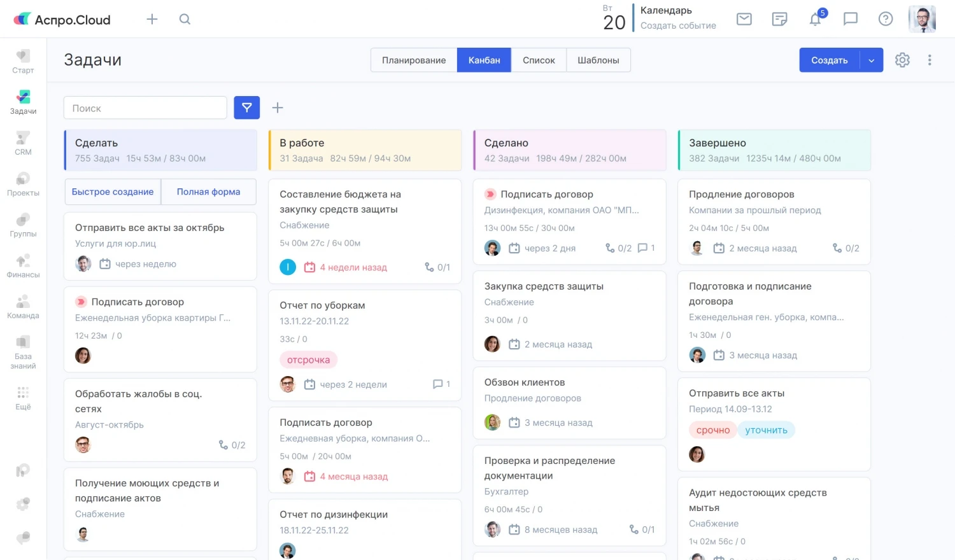Switch to Быстрое создание mode
This screenshot has width=955, height=560.
click(113, 192)
